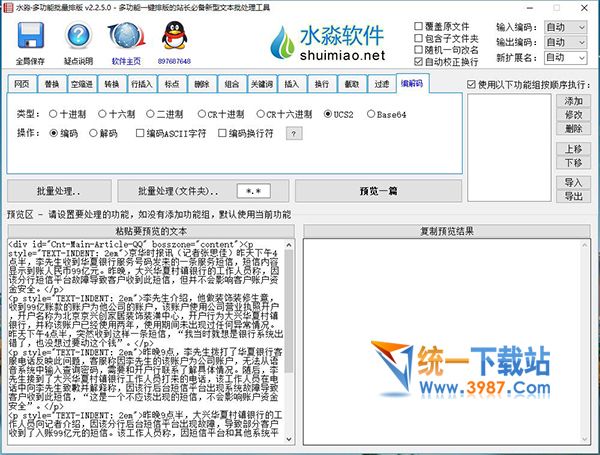Screen dimensions: 600x455
Task: Open the 关键词 tab
Action: tap(262, 84)
